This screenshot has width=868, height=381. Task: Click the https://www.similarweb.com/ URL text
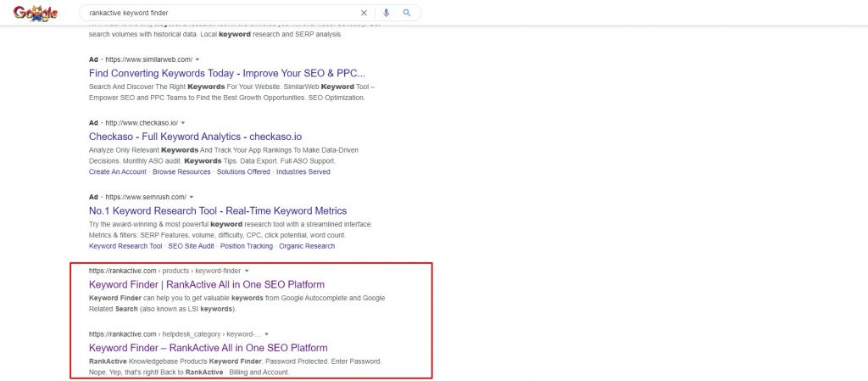coord(149,59)
